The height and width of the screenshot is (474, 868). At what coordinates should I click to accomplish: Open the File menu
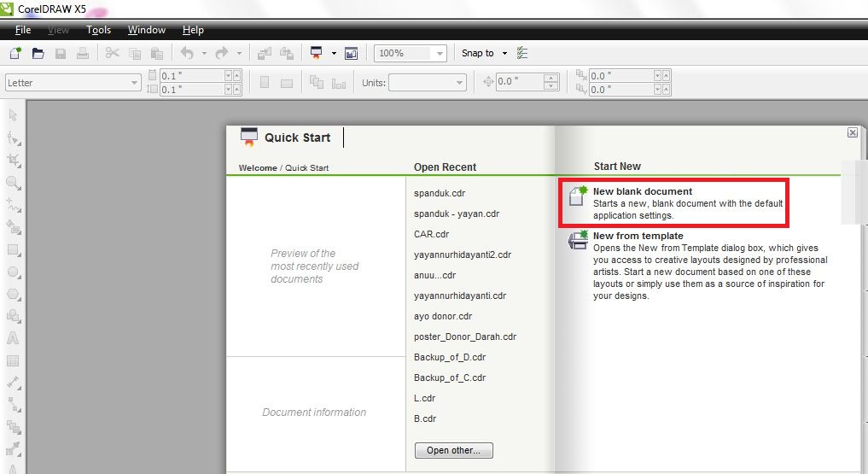(x=23, y=30)
